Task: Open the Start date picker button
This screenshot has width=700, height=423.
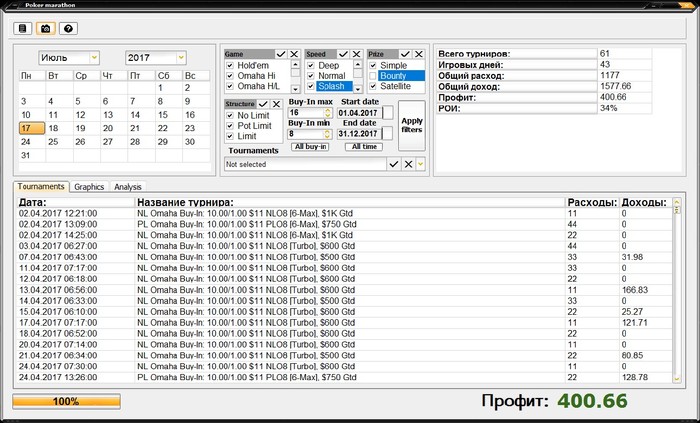Action: [x=388, y=113]
